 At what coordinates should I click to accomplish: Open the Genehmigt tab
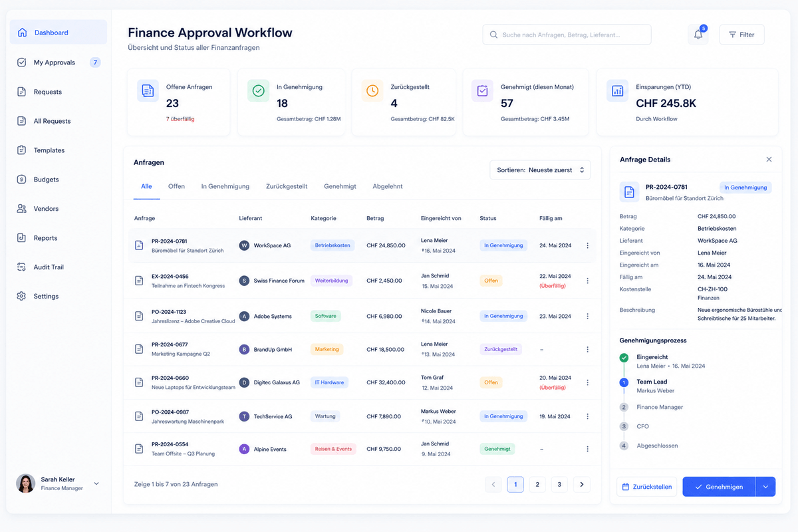340,186
